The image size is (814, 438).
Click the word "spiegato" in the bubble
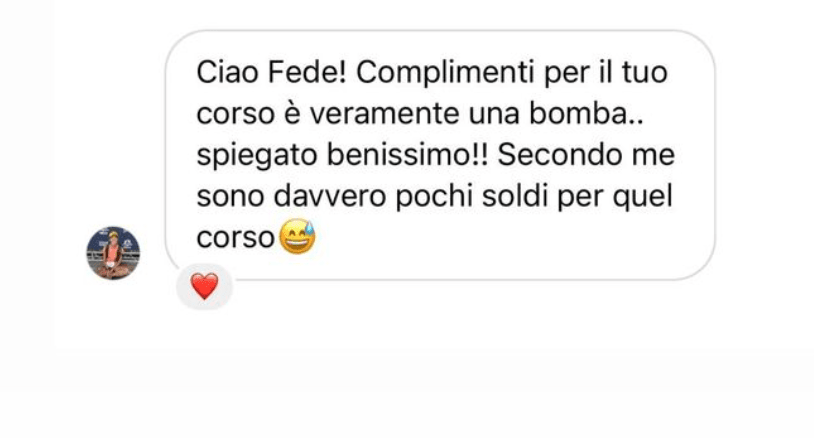coord(257,157)
